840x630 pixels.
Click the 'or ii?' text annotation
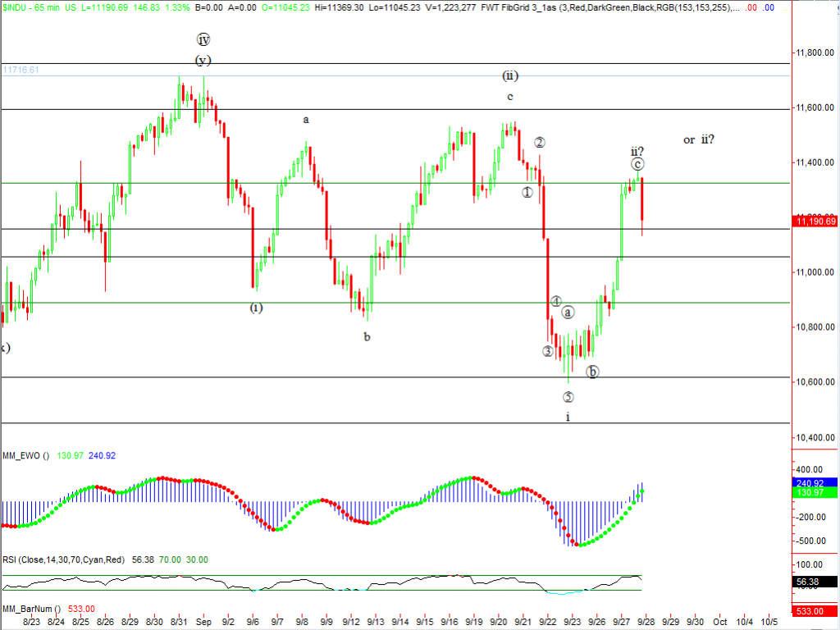698,139
